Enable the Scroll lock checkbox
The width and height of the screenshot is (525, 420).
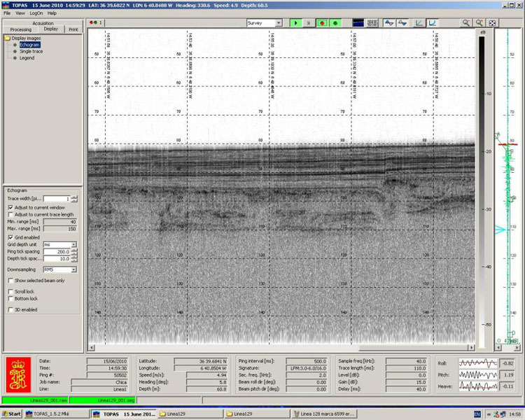(10, 291)
